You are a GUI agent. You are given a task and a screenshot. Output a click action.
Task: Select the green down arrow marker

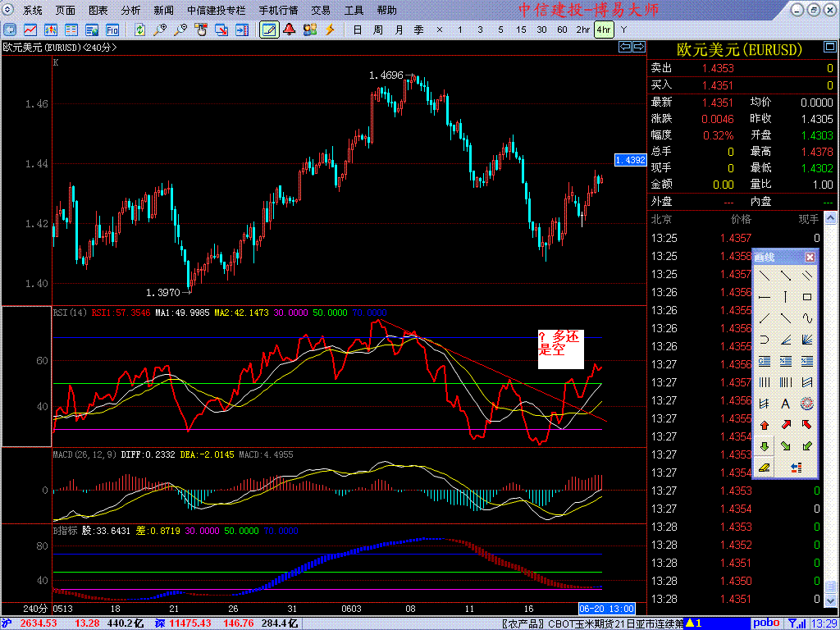click(x=765, y=446)
